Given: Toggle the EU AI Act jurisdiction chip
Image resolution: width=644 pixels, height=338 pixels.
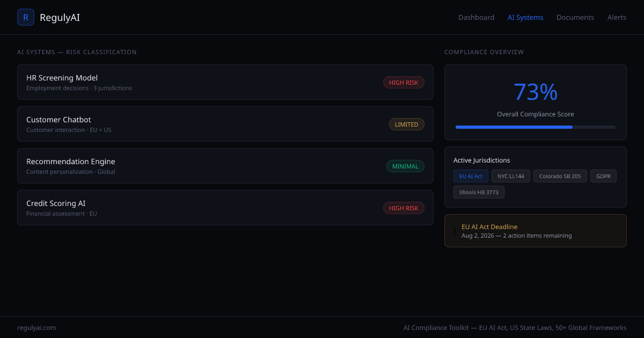Looking at the screenshot, I should 471,176.
